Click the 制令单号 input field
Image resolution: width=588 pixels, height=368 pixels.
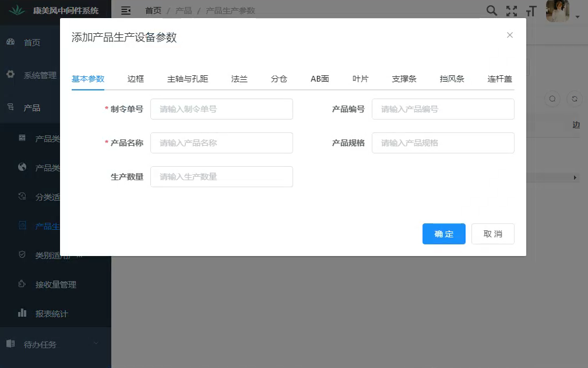point(221,109)
